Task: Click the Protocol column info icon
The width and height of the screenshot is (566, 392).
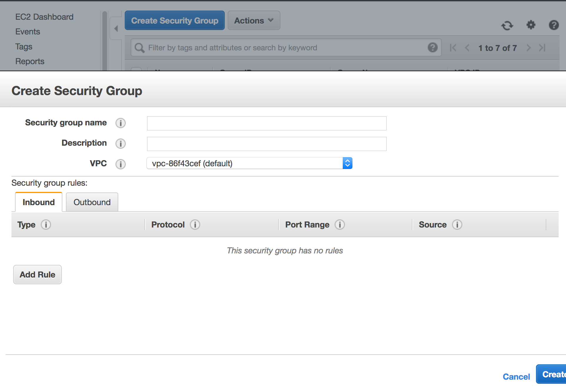Action: click(195, 225)
